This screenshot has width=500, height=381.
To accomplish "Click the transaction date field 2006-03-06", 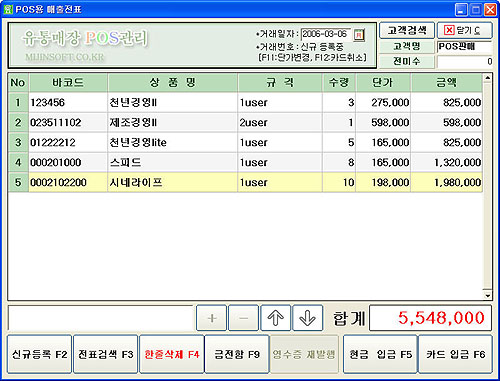I will point(326,34).
